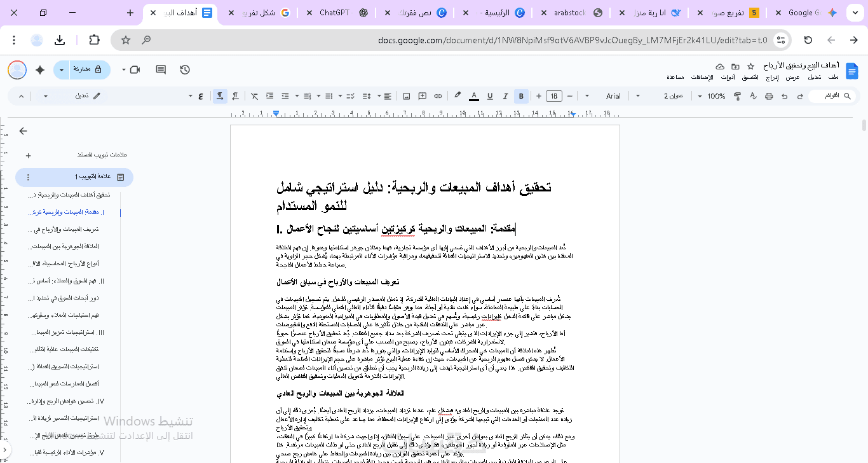Screen dimensions: 868x463
Task: Insert a link with the chain icon
Action: pos(438,96)
